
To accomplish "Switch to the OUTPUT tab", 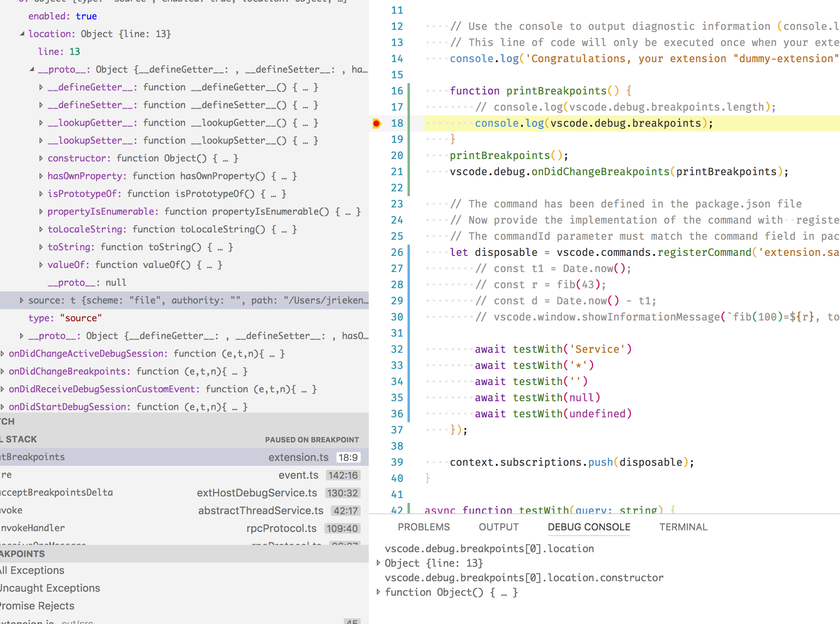I will [x=499, y=527].
